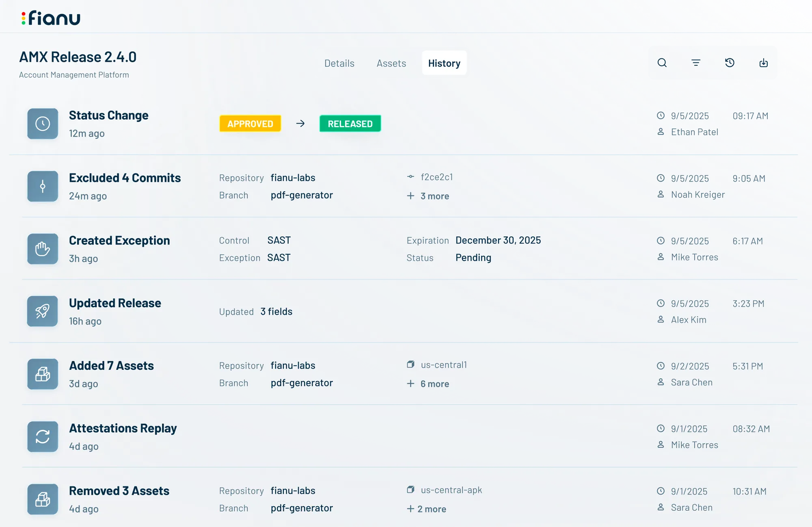Image resolution: width=812 pixels, height=527 pixels.
Task: Click user name Ethan Patel
Action: pyautogui.click(x=694, y=132)
